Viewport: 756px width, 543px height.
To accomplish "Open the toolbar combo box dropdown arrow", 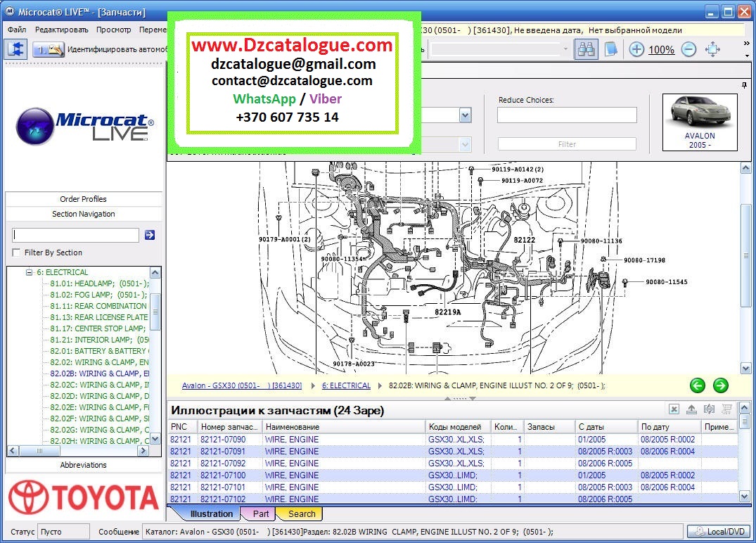I will tap(565, 49).
